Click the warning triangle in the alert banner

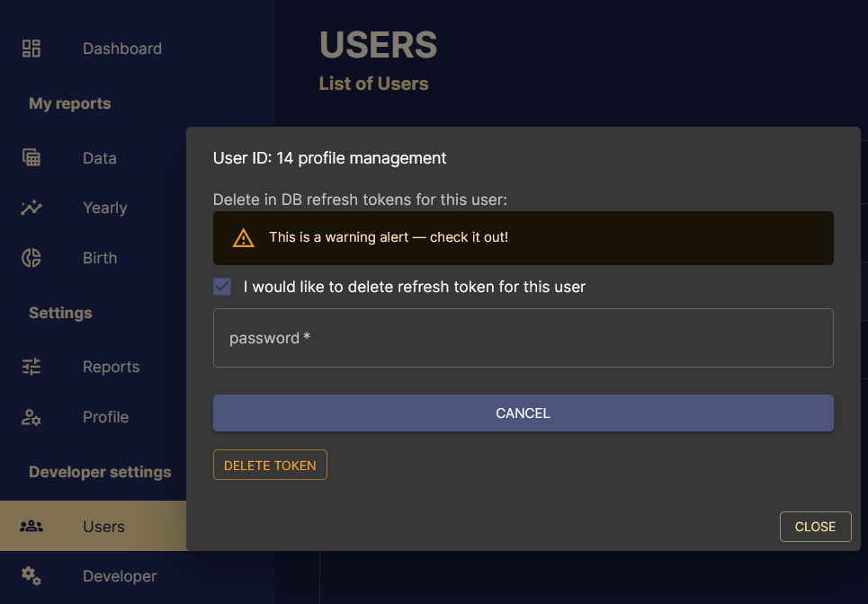242,237
